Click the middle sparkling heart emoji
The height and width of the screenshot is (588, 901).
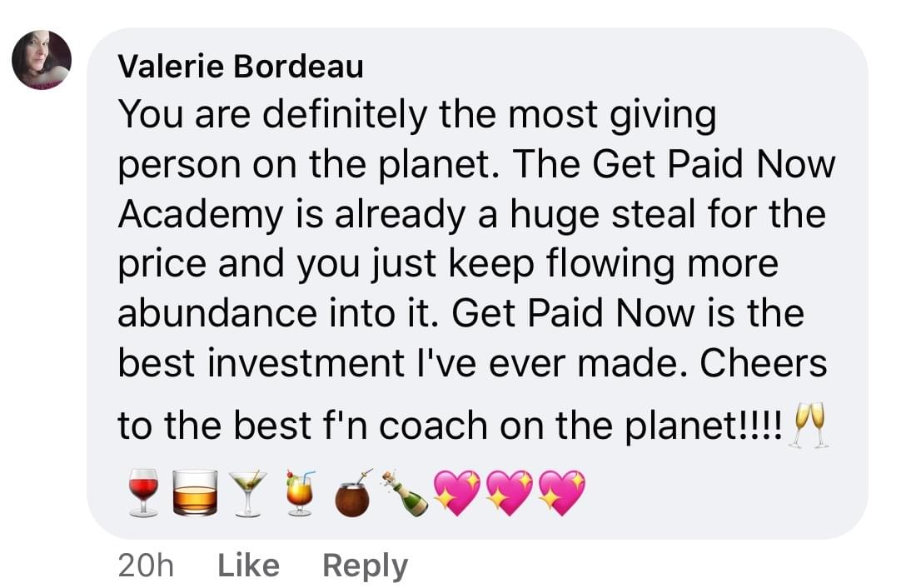(x=510, y=491)
